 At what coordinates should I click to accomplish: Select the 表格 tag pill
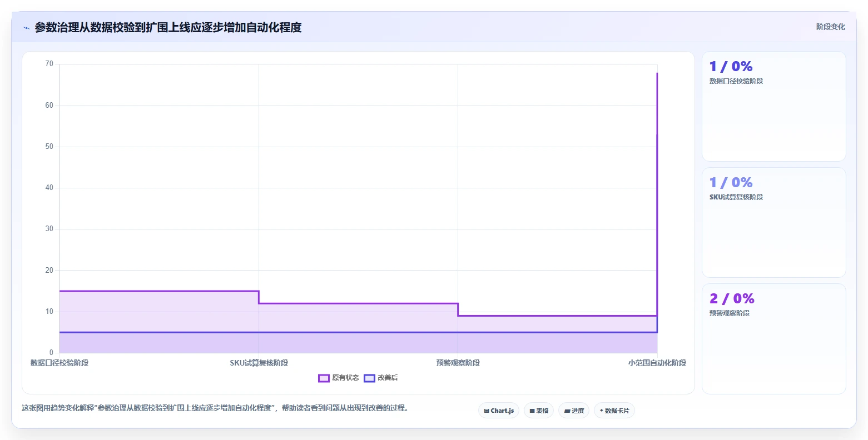tap(539, 411)
